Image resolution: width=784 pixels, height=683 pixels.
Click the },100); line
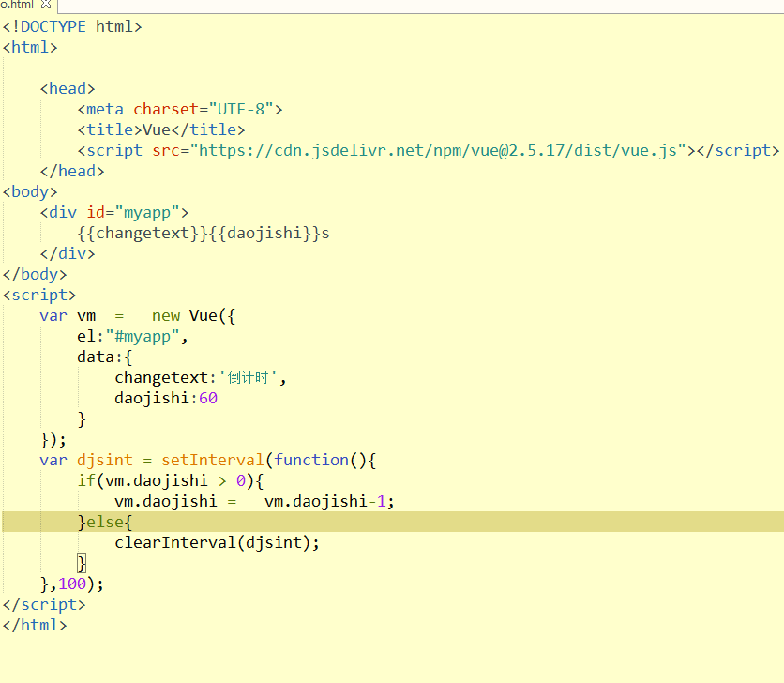pyautogui.click(x=72, y=584)
